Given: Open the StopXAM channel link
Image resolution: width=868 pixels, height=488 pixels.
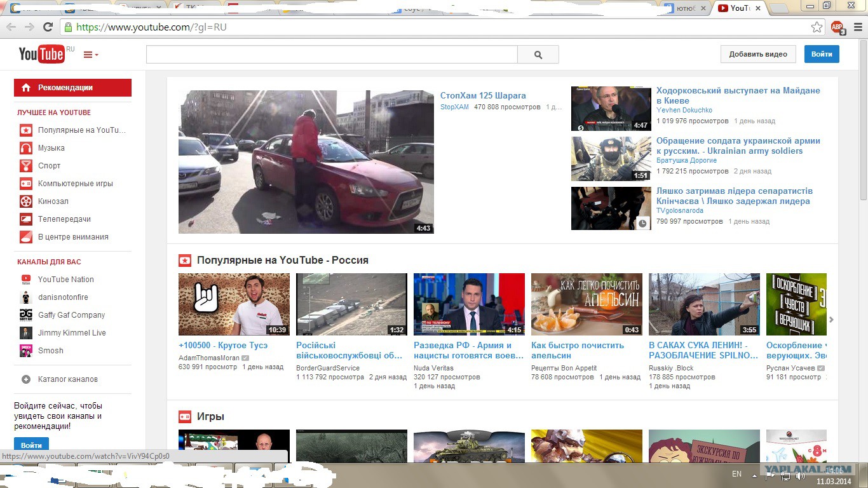Looking at the screenshot, I should [454, 107].
